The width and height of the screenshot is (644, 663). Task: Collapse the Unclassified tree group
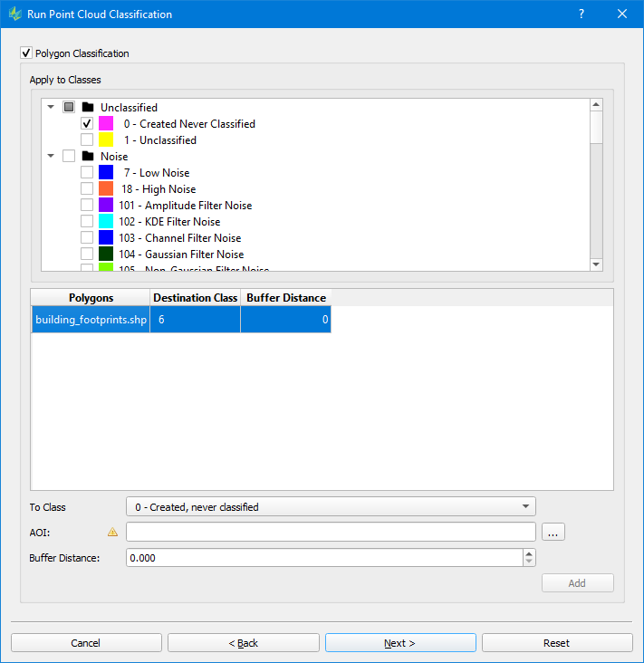point(51,108)
